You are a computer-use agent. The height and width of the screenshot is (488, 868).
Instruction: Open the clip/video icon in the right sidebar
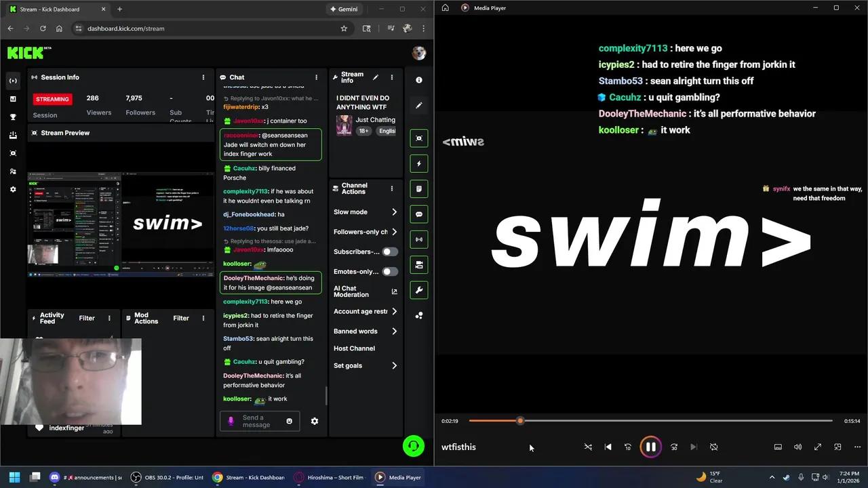418,265
